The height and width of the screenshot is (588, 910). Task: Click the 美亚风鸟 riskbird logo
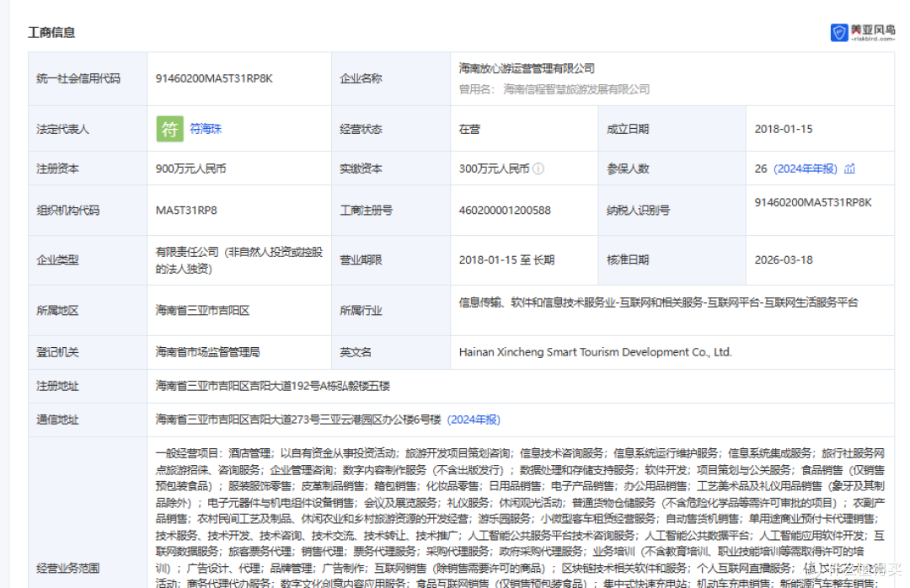[x=863, y=33]
